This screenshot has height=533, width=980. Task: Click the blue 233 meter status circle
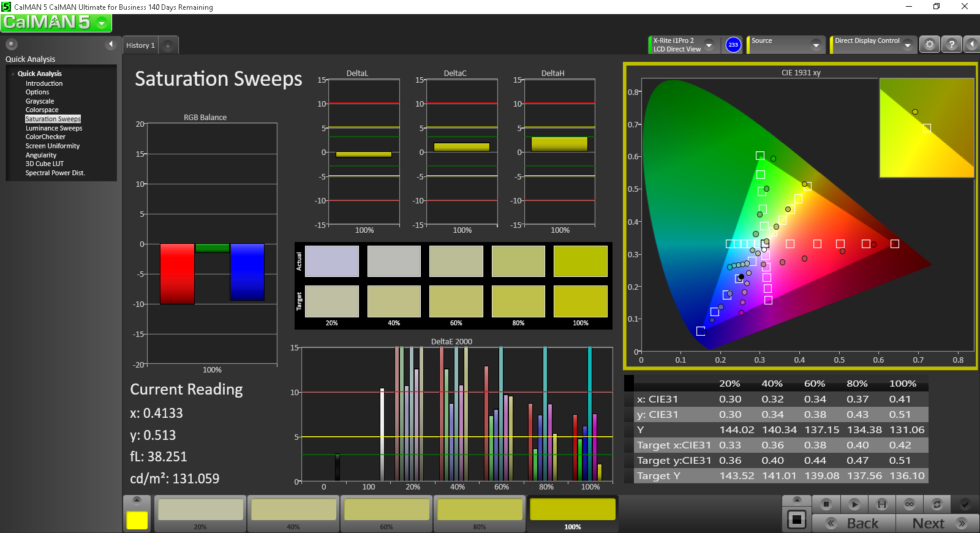coord(733,45)
